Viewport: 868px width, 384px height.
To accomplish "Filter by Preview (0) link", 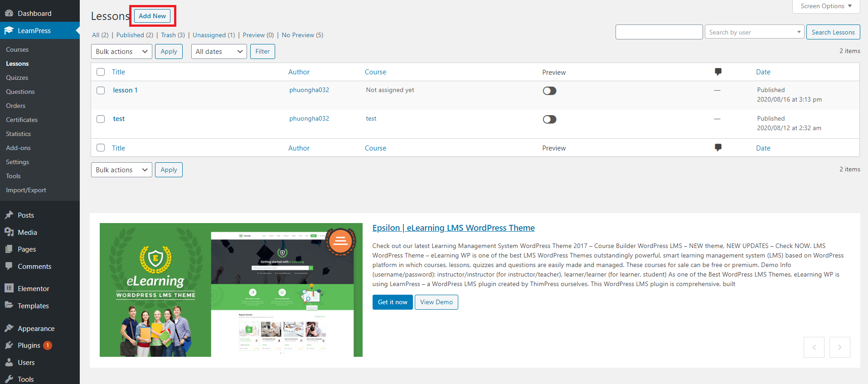I will pos(258,35).
